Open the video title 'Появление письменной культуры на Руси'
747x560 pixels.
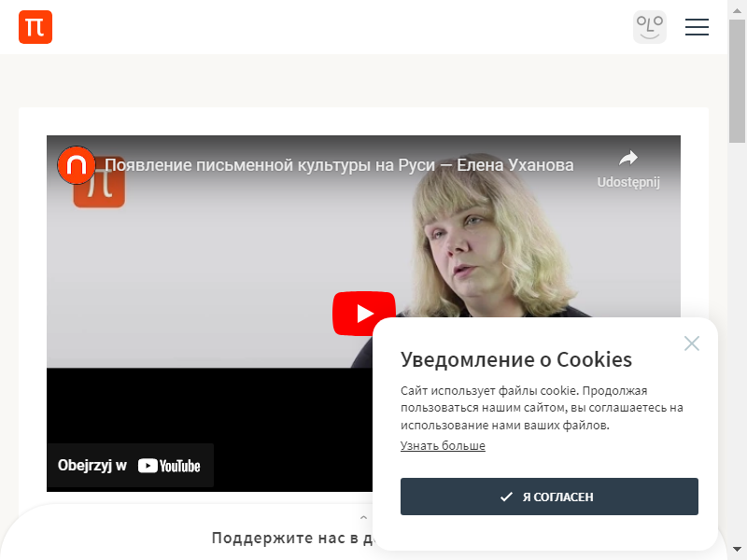pyautogui.click(x=339, y=165)
